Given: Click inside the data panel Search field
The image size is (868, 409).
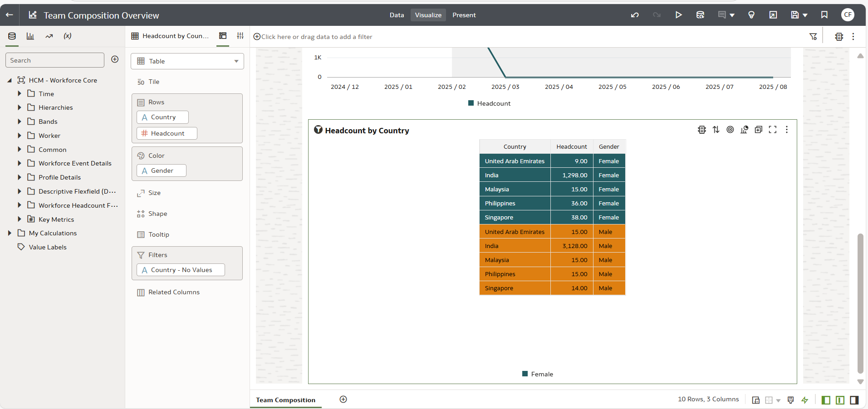Looking at the screenshot, I should pyautogui.click(x=54, y=60).
